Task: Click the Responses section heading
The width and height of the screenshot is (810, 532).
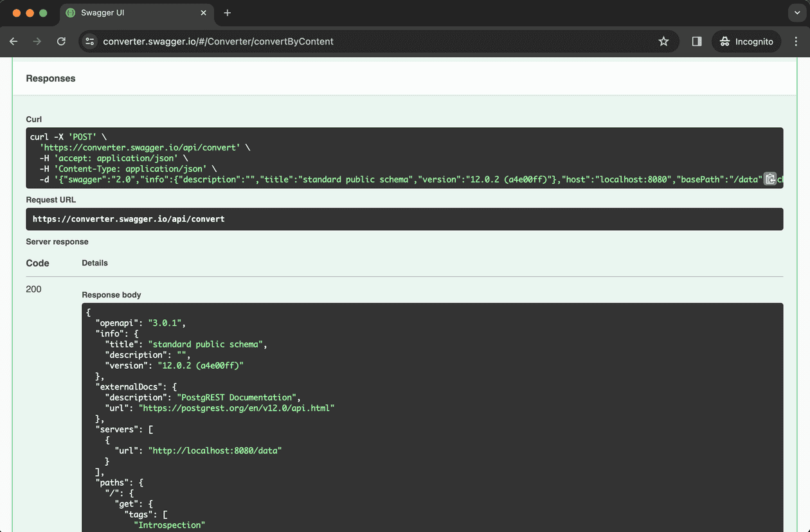Action: pyautogui.click(x=50, y=78)
